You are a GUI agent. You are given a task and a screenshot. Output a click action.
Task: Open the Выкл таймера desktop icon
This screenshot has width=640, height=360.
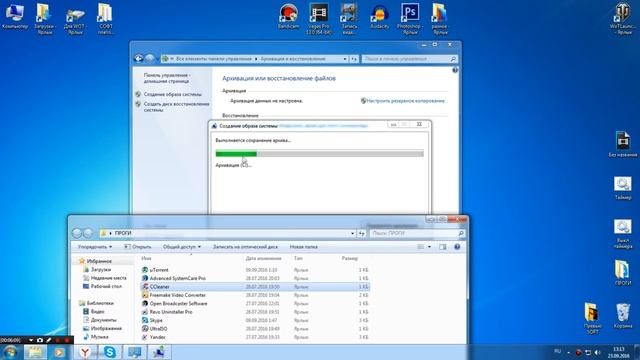623,234
